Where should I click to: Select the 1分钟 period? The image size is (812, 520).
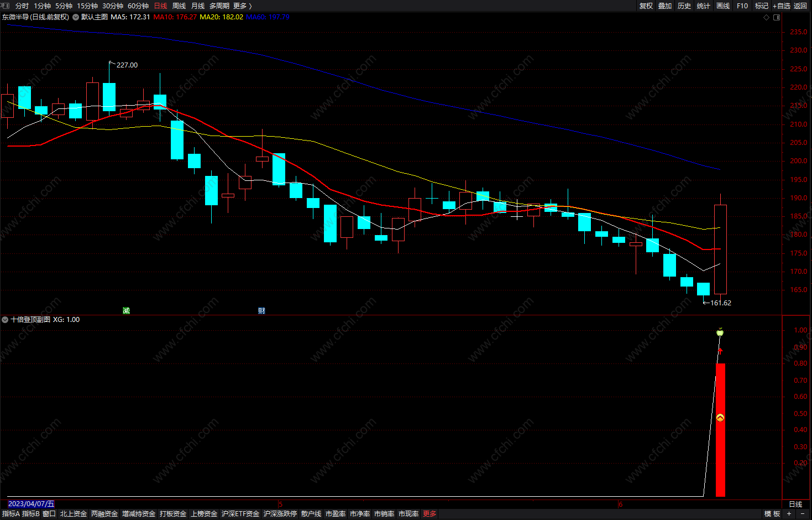pos(42,6)
